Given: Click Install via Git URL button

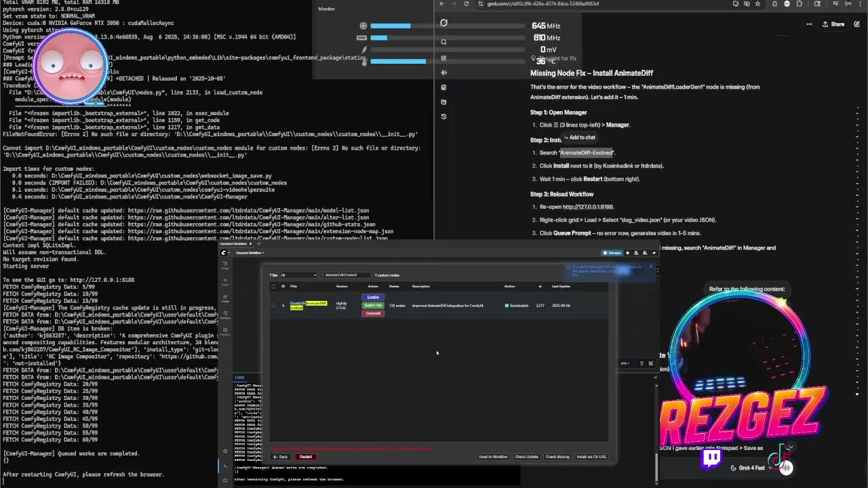Looking at the screenshot, I should (591, 457).
